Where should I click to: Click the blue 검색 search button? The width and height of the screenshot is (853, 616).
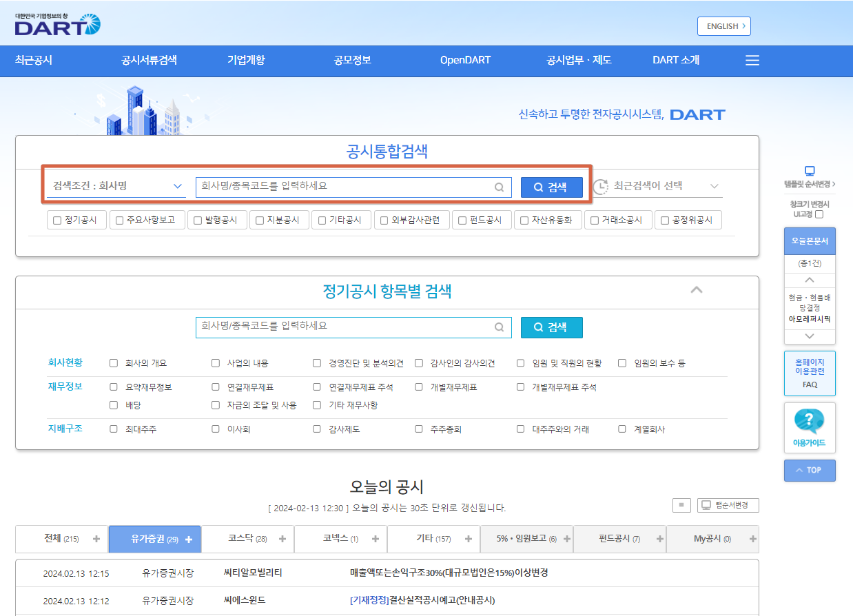[551, 186]
